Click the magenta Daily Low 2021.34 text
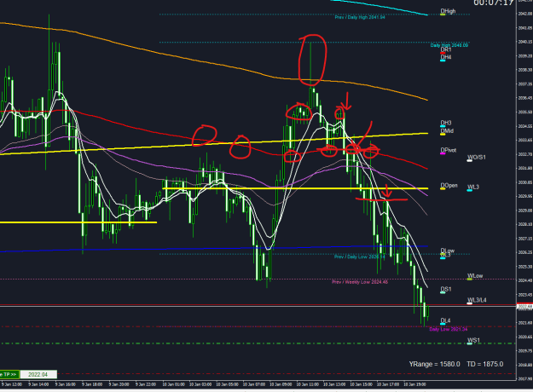Screen dimensions: 533x392 pos(448,329)
